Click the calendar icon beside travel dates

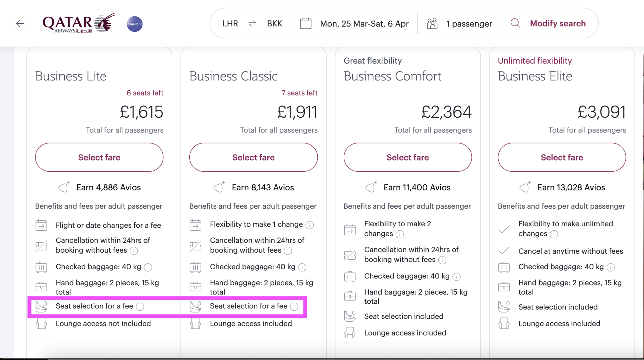point(306,24)
